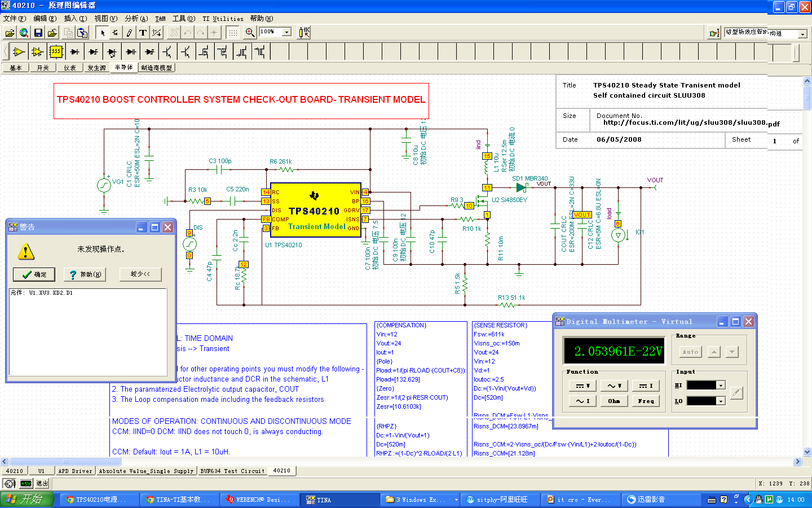Open file using the toolbar folder icon
The height and width of the screenshot is (508, 812).
(x=10, y=33)
